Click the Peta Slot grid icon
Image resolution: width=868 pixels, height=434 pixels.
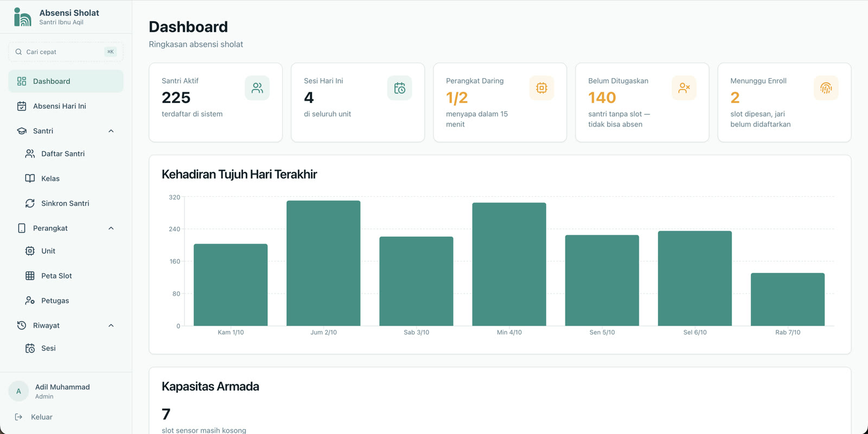(30, 276)
